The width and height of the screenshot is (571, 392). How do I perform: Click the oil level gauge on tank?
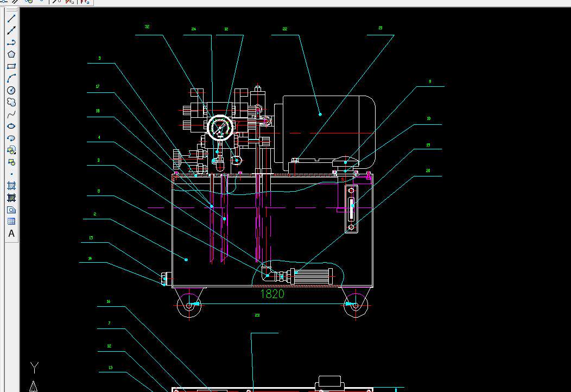coord(351,208)
